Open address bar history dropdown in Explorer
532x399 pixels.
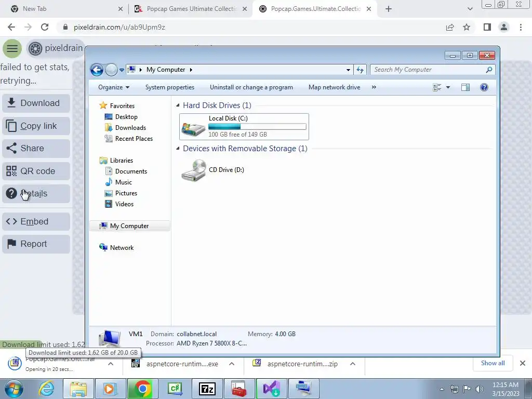[348, 70]
